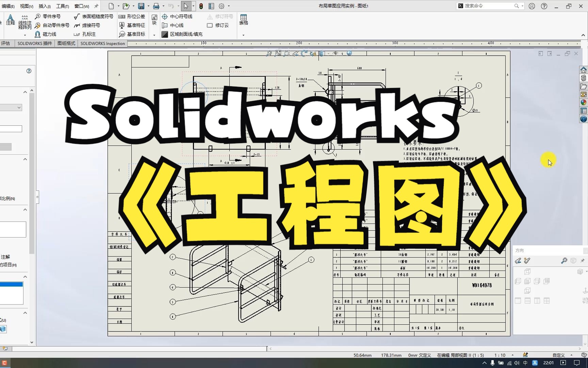This screenshot has width=588, height=368.
Task: Select the 基准特征 datum feature tool
Action: coord(132,25)
